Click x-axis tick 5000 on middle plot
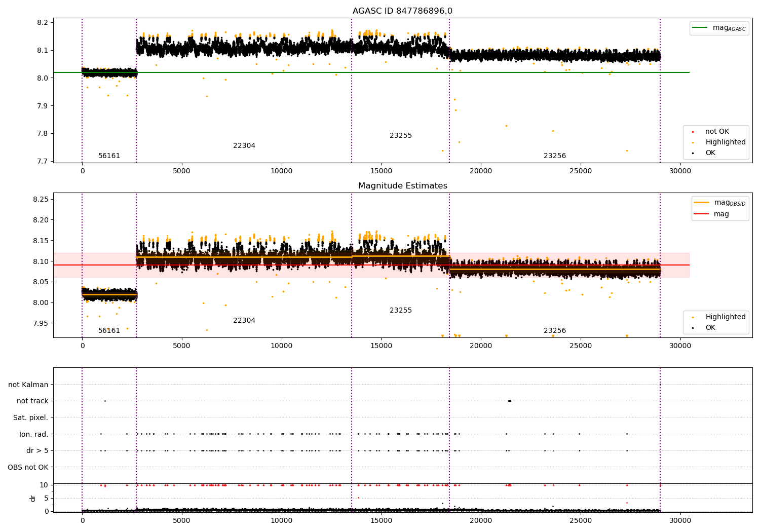This screenshot has width=760, height=532. 182,346
